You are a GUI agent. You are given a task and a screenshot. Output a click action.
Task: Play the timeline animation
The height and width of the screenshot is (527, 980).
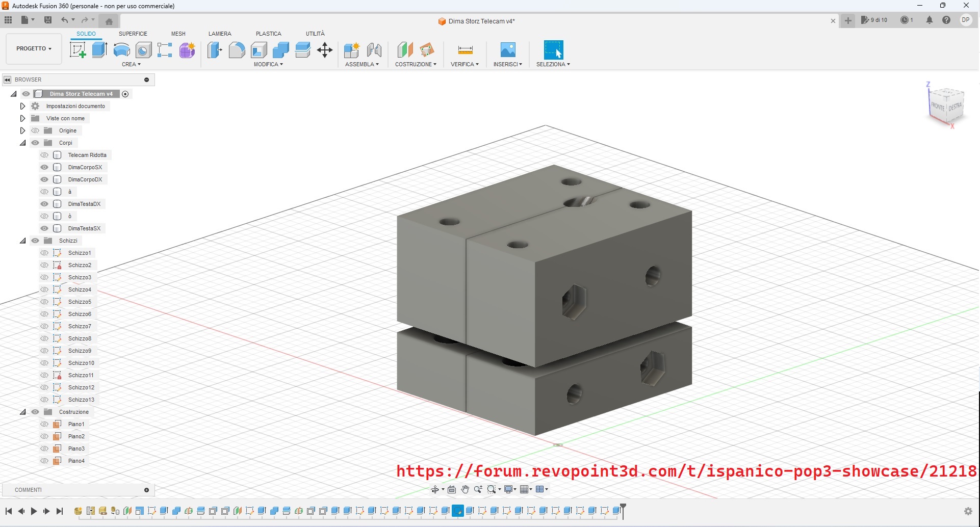tap(34, 511)
